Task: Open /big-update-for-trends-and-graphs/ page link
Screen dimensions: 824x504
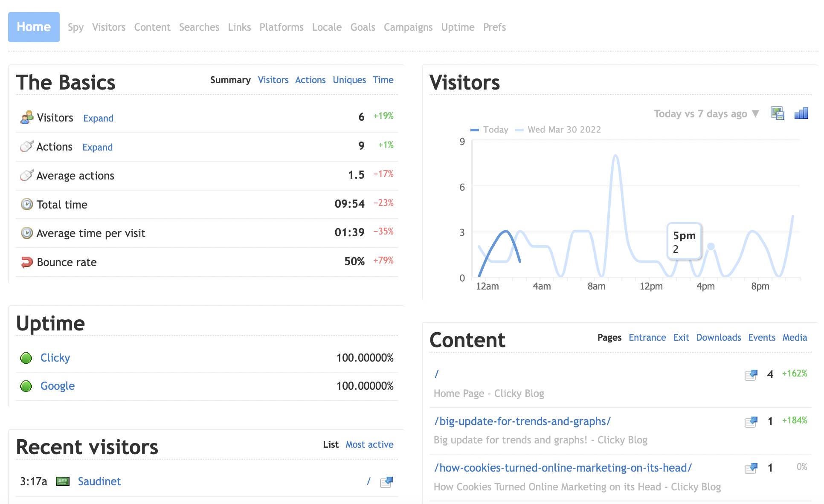Action: click(522, 421)
